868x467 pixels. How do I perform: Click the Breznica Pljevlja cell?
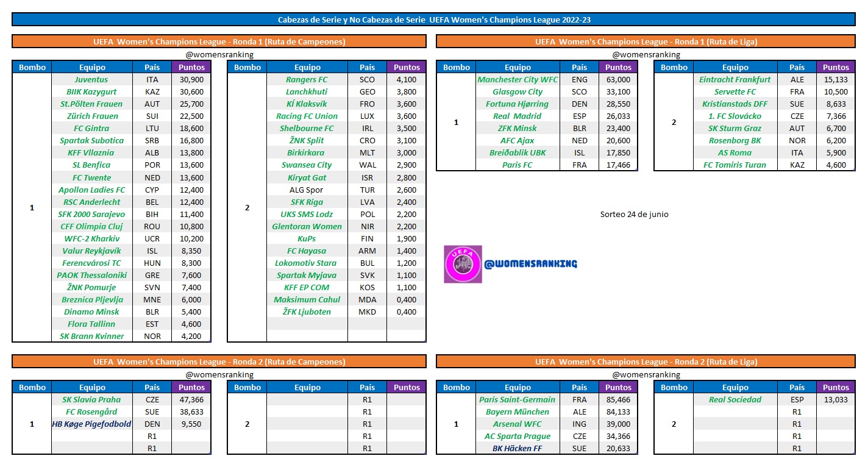click(92, 299)
